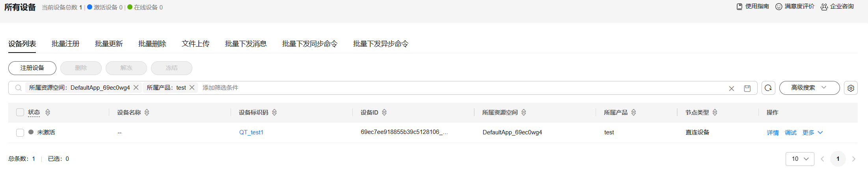This screenshot has height=177, width=868.
Task: Sort the table by 设备名称 column
Action: tap(147, 113)
